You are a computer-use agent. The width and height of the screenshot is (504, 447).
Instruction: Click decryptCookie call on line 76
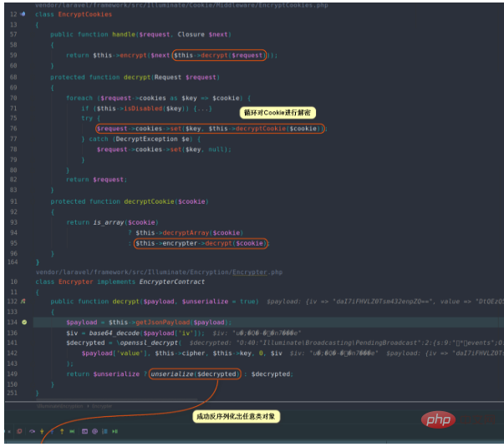pos(261,129)
